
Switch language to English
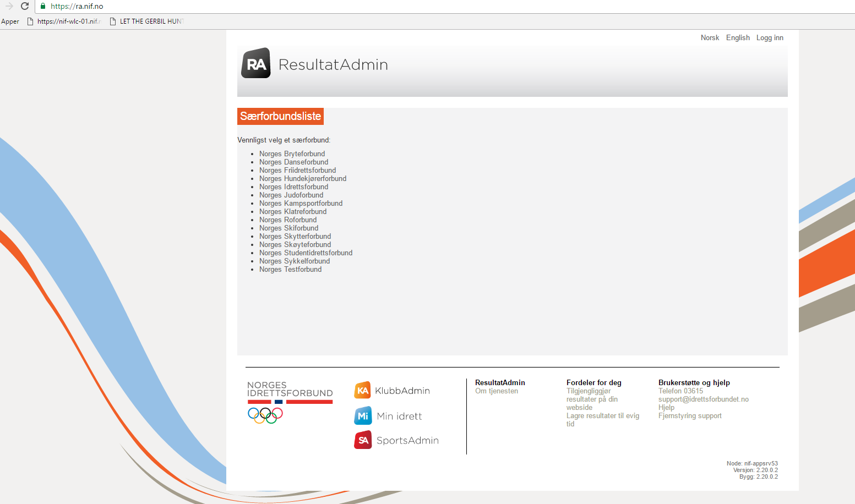click(738, 38)
